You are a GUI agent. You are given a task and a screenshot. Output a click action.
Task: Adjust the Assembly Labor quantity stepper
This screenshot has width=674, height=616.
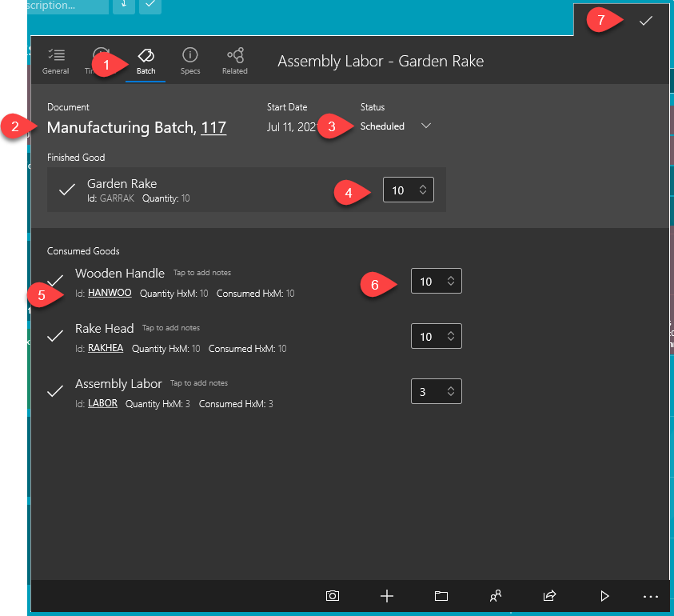[x=451, y=392]
